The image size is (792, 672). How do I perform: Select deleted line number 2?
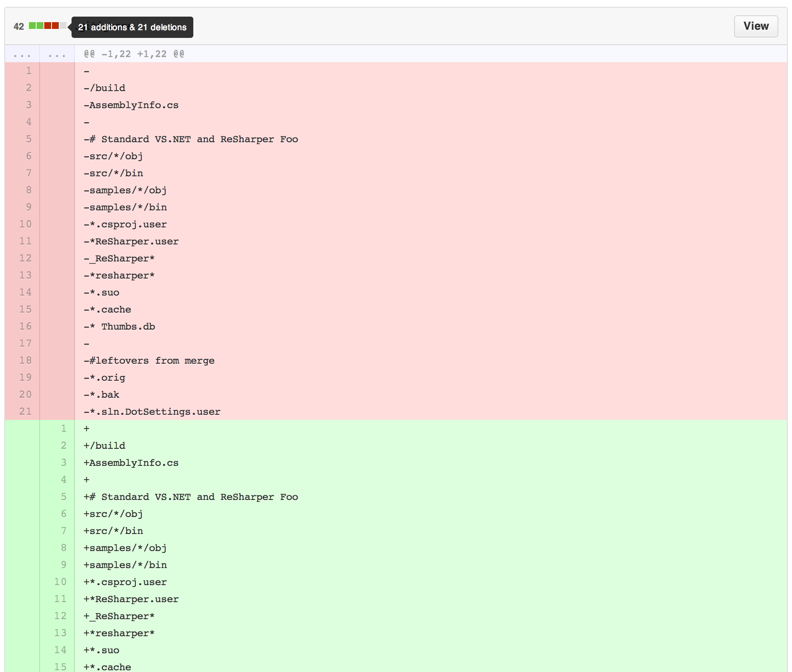[x=29, y=88]
